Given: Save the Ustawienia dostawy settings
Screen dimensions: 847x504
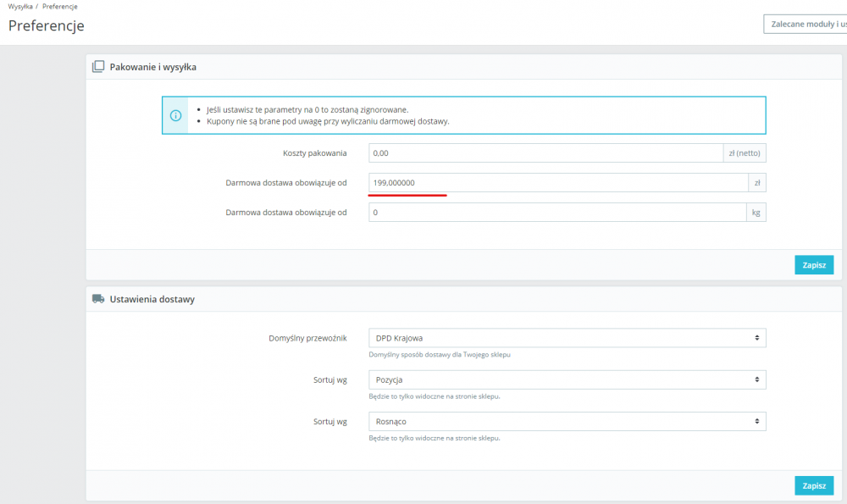Looking at the screenshot, I should coord(813,485).
